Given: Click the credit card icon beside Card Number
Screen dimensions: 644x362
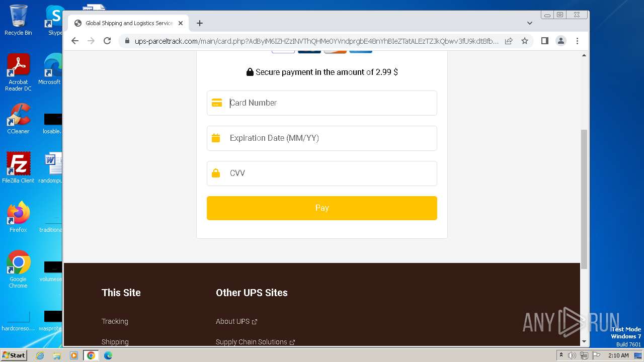Looking at the screenshot, I should point(217,103).
